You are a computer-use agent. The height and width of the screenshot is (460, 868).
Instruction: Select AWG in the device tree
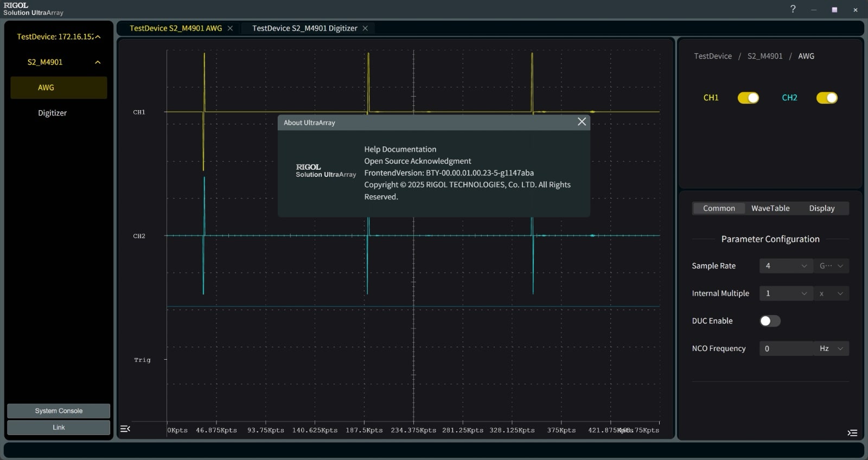pyautogui.click(x=59, y=87)
